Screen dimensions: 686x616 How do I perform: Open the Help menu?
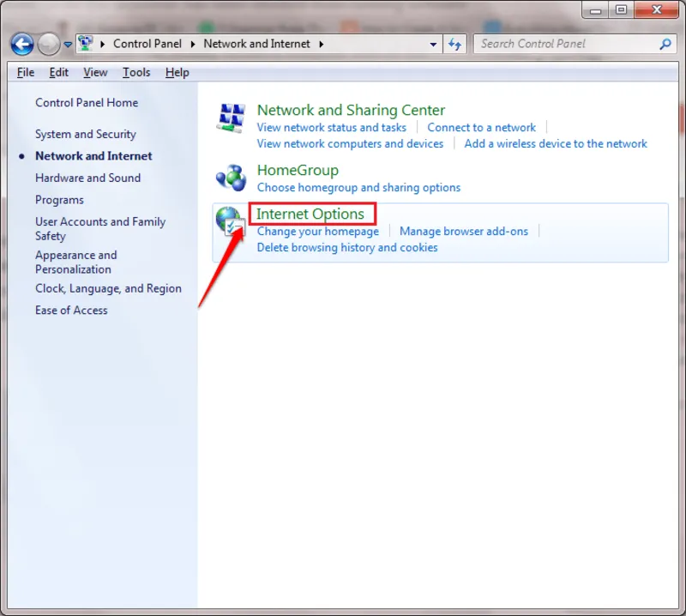(178, 72)
